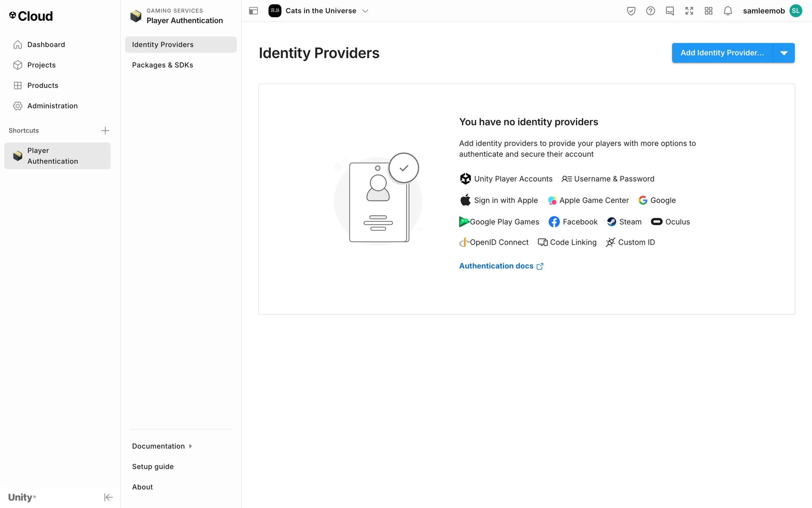
Task: Open the feedback chat icon
Action: [669, 11]
